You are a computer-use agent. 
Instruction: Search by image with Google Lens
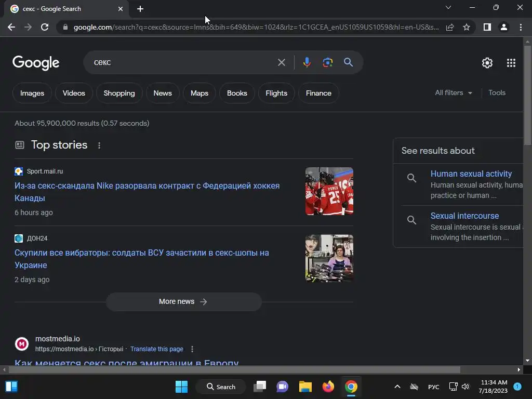(x=327, y=62)
